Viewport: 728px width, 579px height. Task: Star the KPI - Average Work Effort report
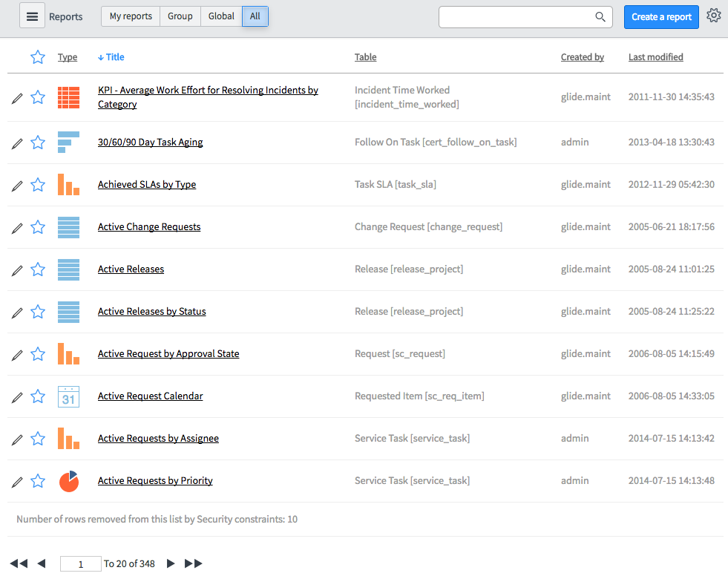[x=38, y=97]
